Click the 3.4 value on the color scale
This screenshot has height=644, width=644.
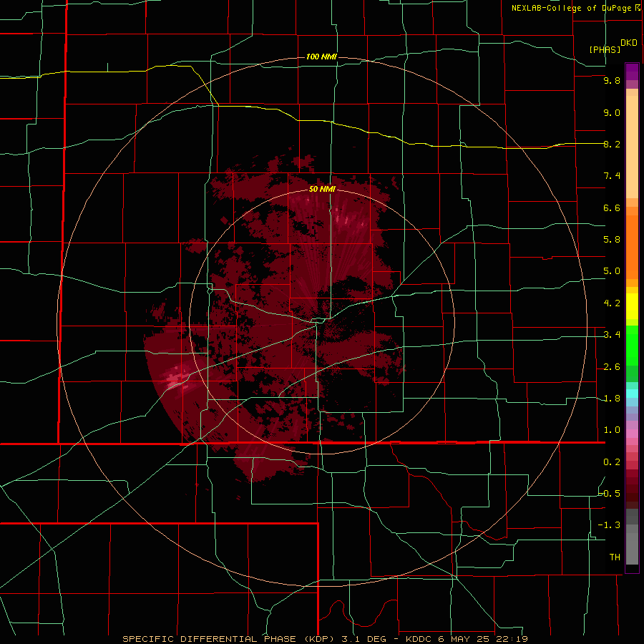point(612,335)
